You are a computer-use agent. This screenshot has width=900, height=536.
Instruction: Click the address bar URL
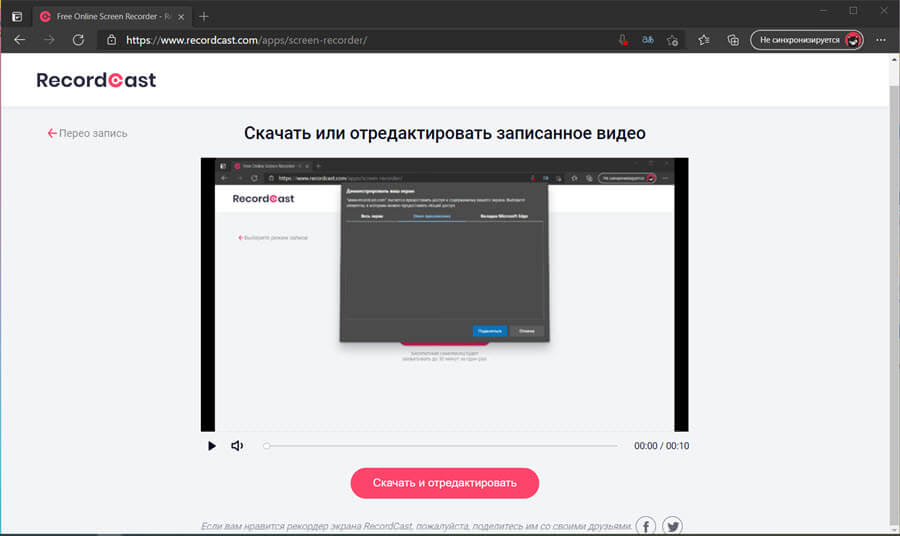246,40
